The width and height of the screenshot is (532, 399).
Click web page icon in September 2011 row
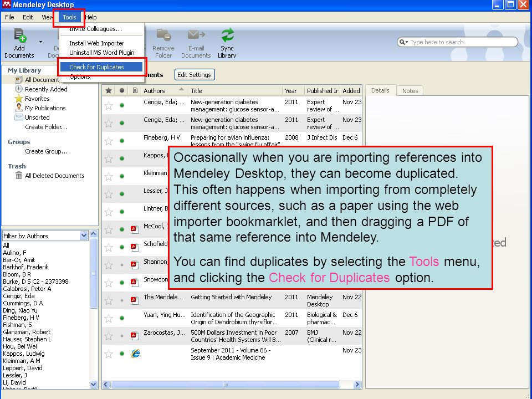(x=135, y=354)
